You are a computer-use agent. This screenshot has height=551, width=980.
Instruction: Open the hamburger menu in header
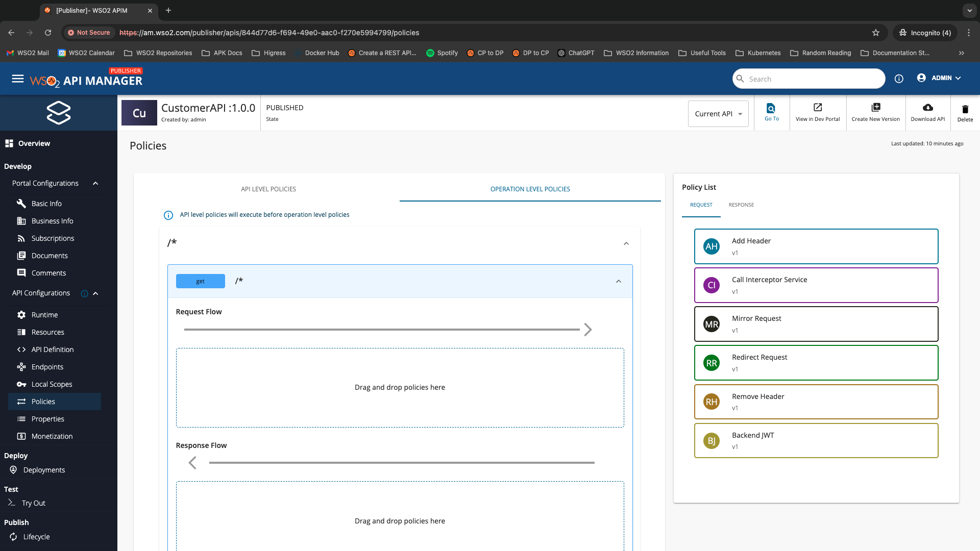[x=18, y=79]
